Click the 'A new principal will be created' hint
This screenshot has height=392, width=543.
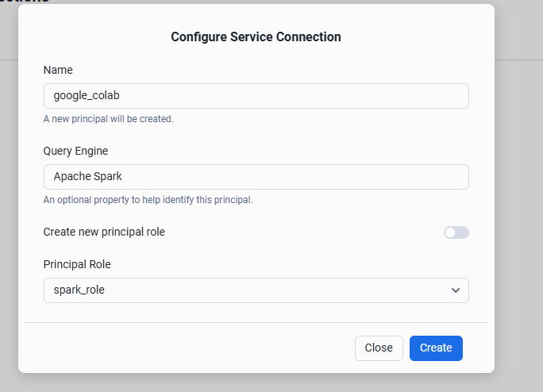[108, 119]
